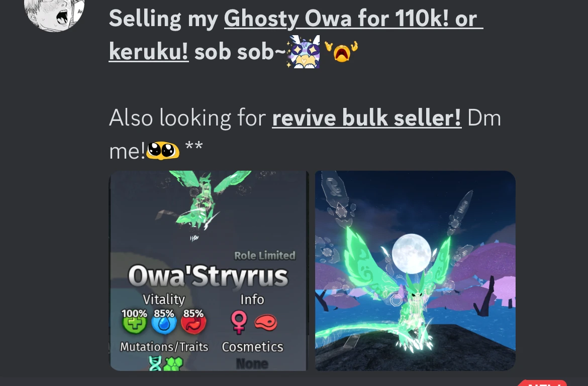Click the underlined 'keruku!' text
Screen dimensions: 588x386
point(148,52)
